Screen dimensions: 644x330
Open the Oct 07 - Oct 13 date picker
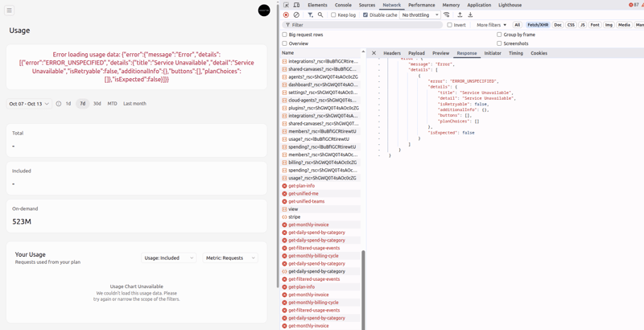[29, 104]
